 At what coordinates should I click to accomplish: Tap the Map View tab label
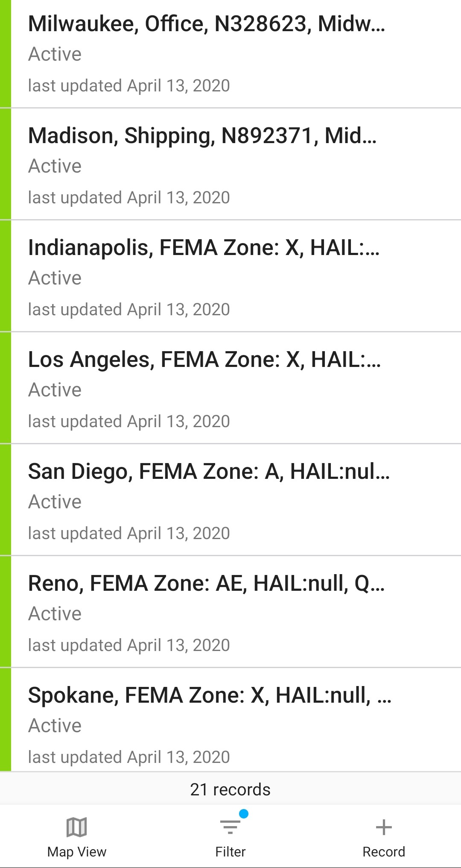click(x=77, y=852)
